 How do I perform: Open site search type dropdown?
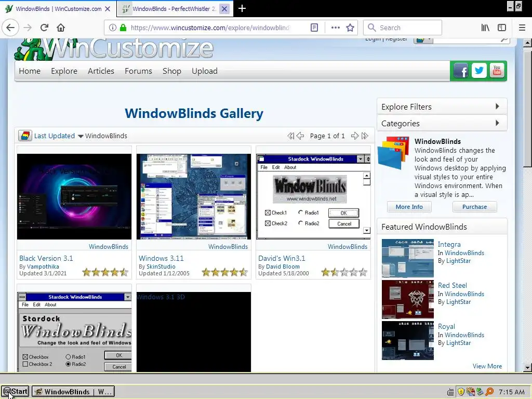[x=423, y=39]
